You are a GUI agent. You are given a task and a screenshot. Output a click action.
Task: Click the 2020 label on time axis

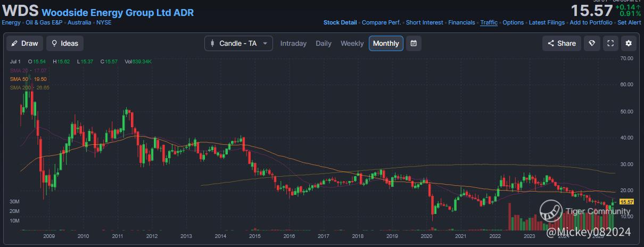click(426, 236)
